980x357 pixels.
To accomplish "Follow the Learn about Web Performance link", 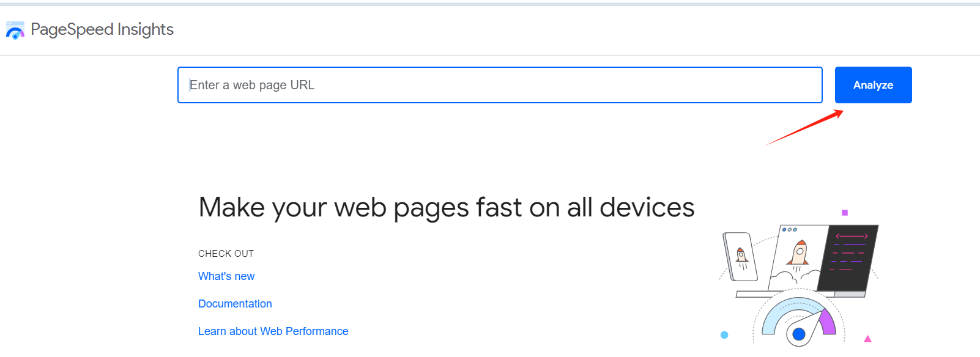I will tap(273, 331).
